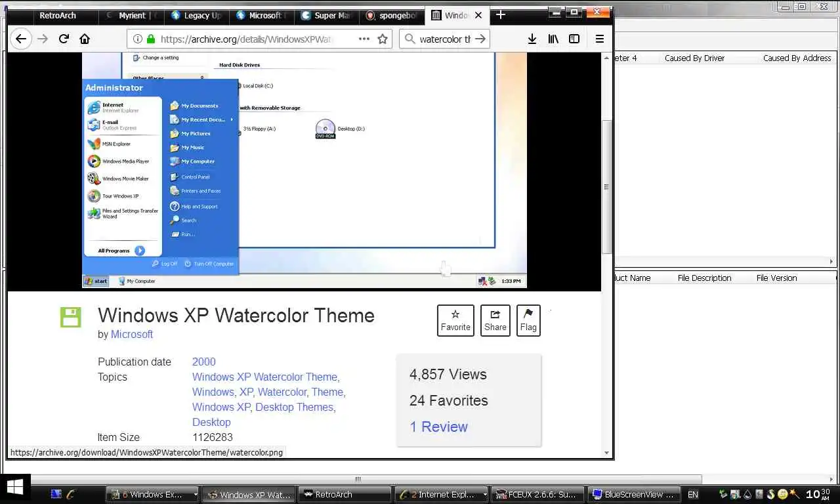Open the Microsoft author link
This screenshot has height=504, width=840.
(x=132, y=334)
